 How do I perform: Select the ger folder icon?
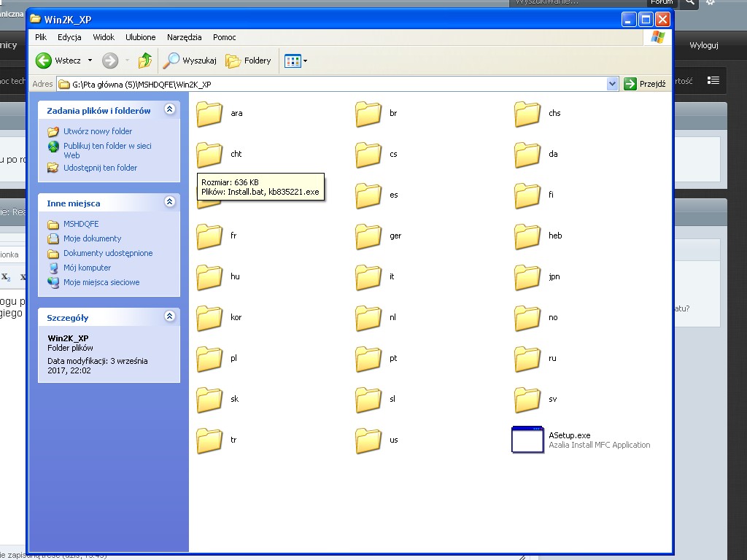click(368, 237)
